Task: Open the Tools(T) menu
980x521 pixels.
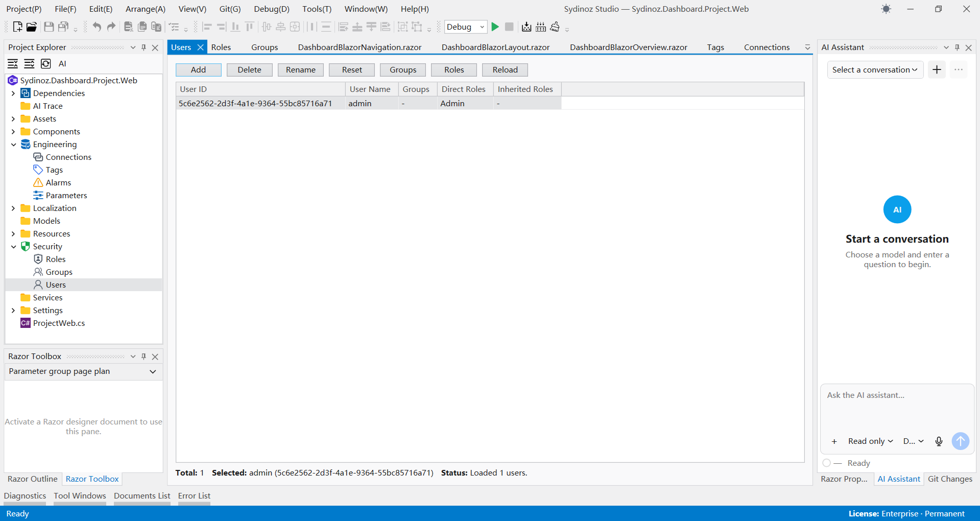Action: [317, 9]
